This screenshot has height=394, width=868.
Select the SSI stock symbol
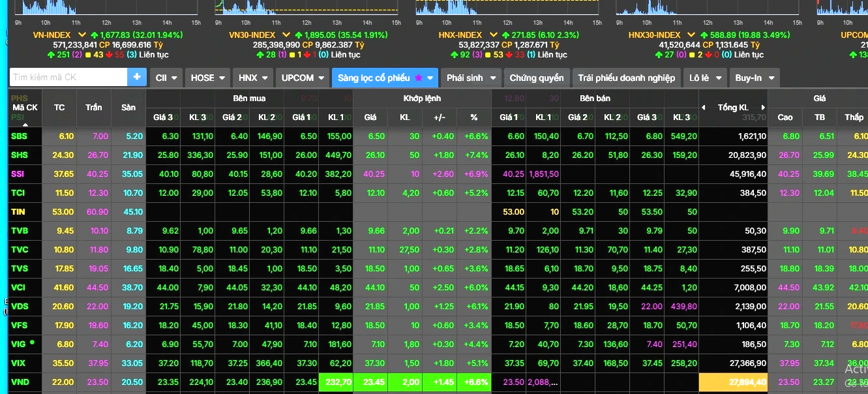pos(18,174)
